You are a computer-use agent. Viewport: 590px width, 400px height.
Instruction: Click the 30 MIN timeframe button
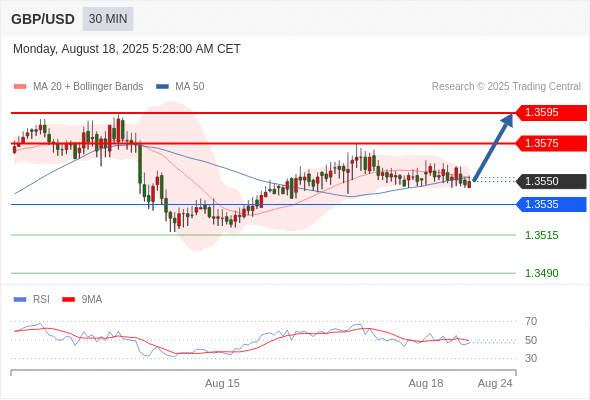pyautogui.click(x=108, y=19)
